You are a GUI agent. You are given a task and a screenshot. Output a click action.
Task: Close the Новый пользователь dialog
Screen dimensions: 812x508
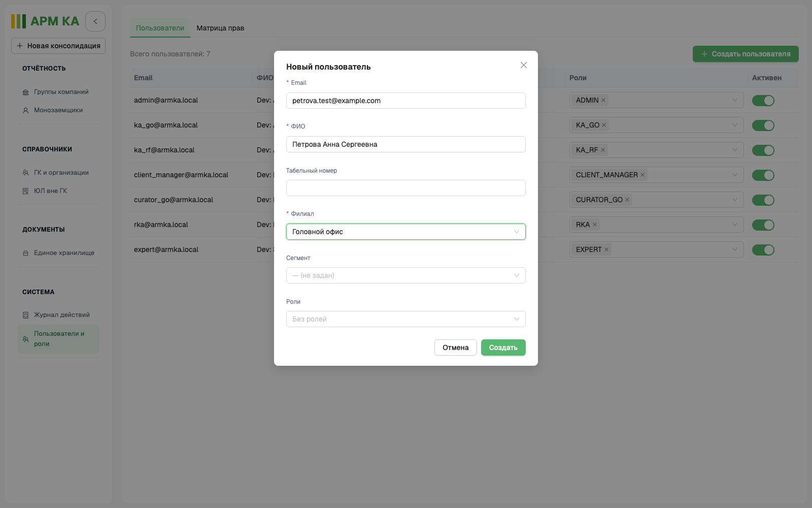(x=524, y=65)
